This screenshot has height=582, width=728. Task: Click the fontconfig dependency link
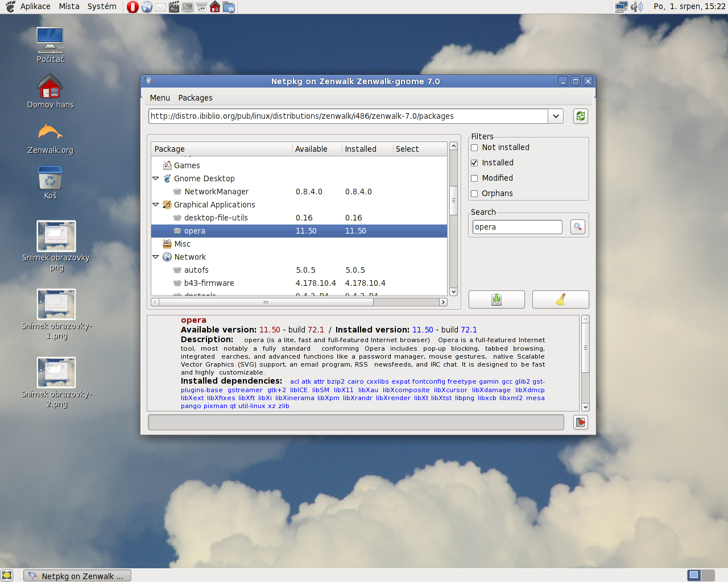(428, 382)
